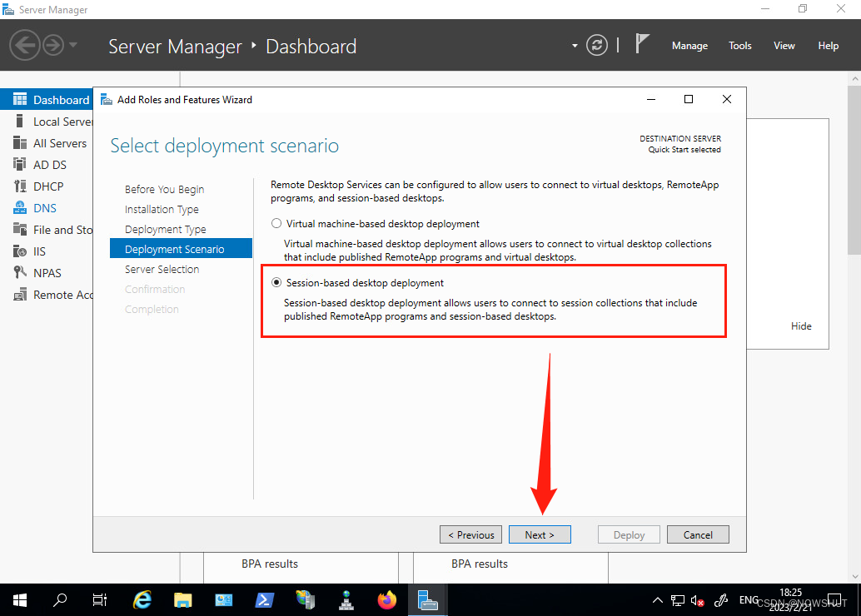
Task: Open the Windows Start menu
Action: [x=20, y=600]
